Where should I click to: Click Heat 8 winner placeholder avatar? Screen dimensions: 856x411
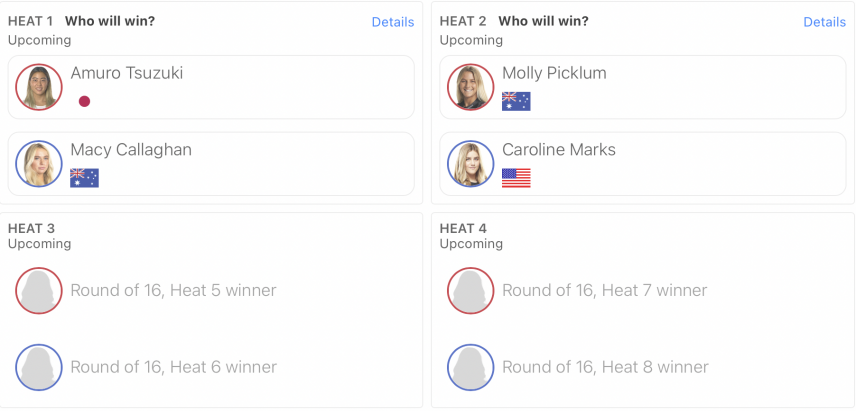tap(471, 367)
